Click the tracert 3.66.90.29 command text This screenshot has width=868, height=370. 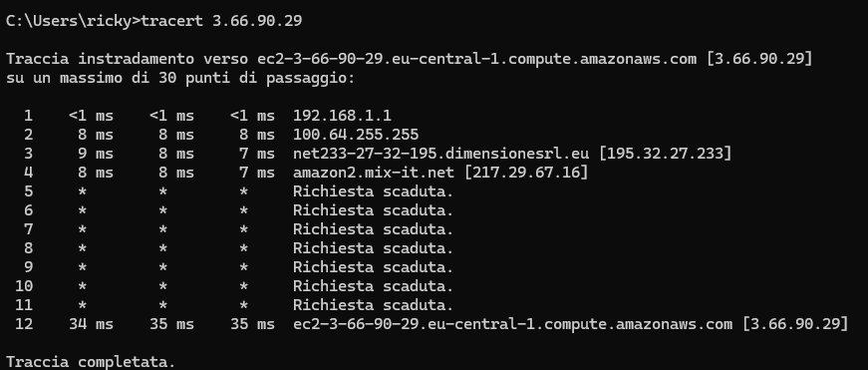pyautogui.click(x=221, y=21)
